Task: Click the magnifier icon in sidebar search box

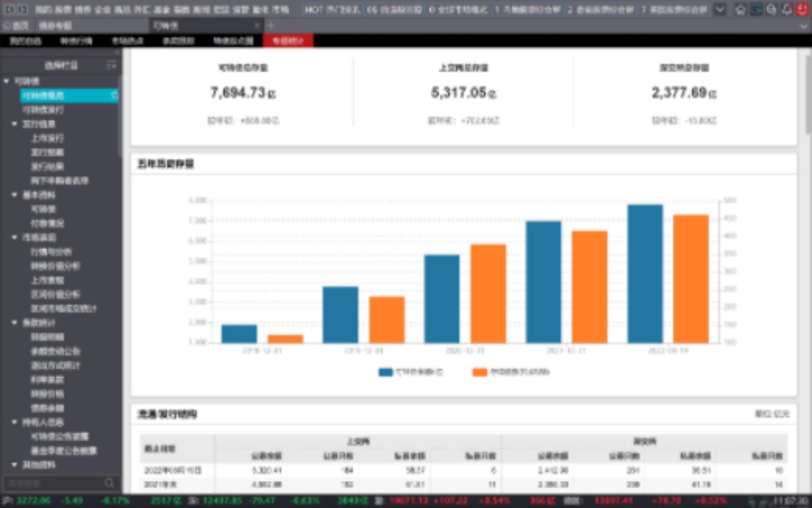Action: (x=109, y=483)
